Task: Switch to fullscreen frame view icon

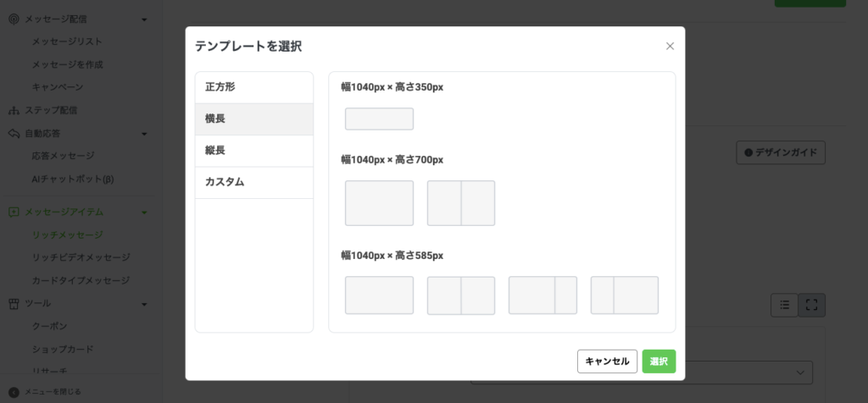Action: [811, 305]
